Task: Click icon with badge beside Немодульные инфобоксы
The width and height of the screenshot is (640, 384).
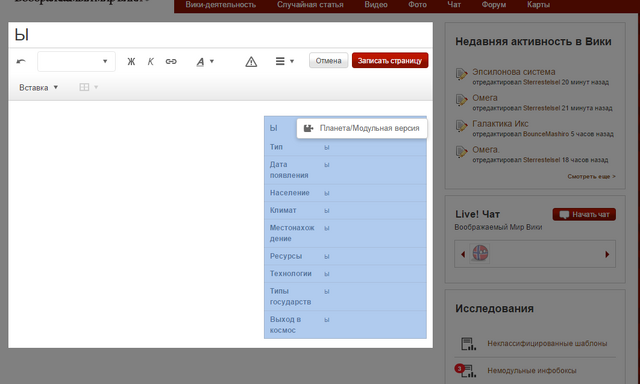Action: (466, 370)
